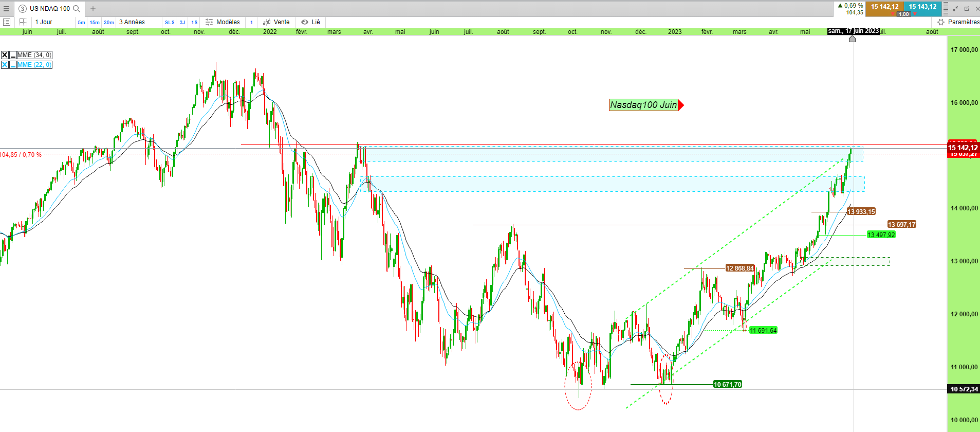Viewport: 980px width, 432px height.
Task: Open the 1 Jour timeframe dropdown
Action: click(x=44, y=22)
